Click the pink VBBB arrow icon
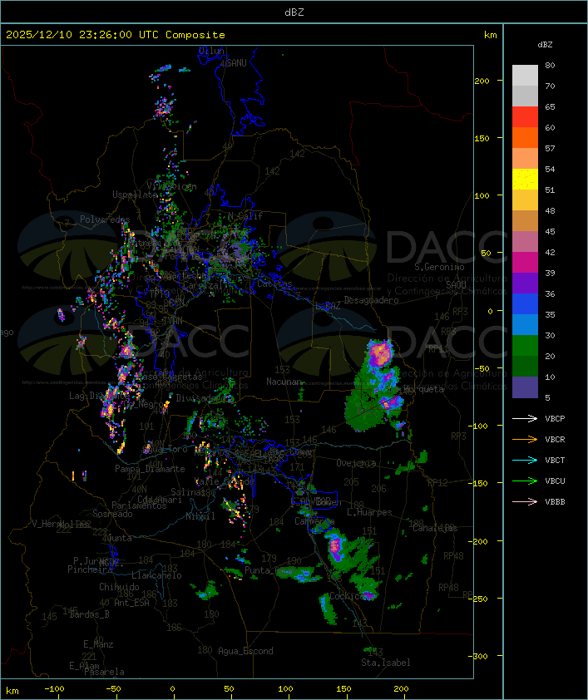 click(525, 502)
